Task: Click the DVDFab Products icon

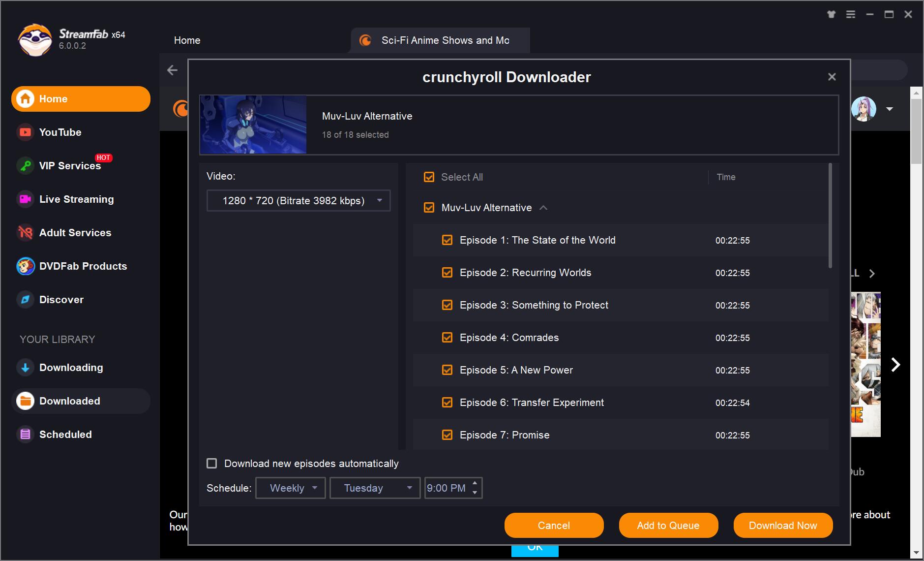Action: [25, 266]
